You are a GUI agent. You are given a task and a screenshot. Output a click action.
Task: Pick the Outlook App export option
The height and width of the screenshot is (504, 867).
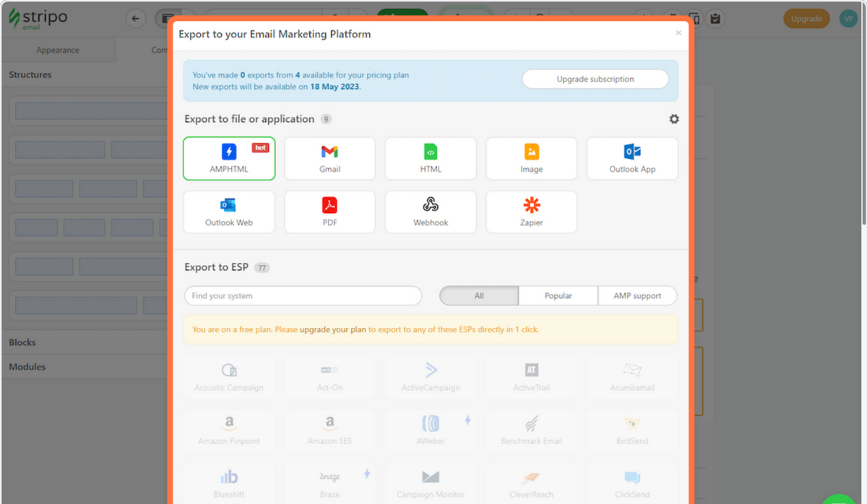tap(632, 158)
